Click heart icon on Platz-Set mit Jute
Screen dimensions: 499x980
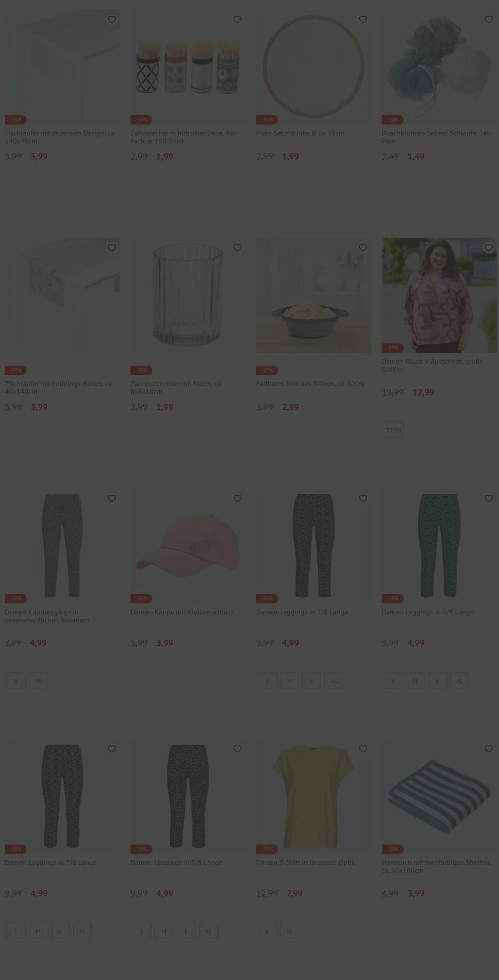point(363,20)
